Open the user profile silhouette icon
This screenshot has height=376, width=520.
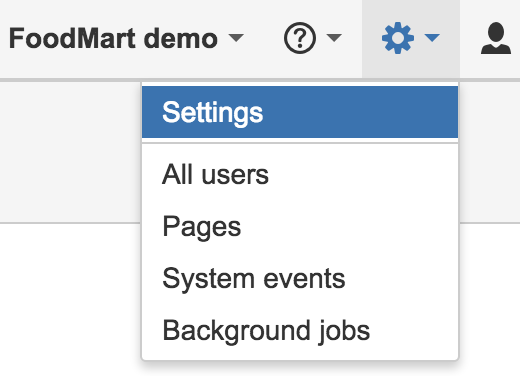496,38
